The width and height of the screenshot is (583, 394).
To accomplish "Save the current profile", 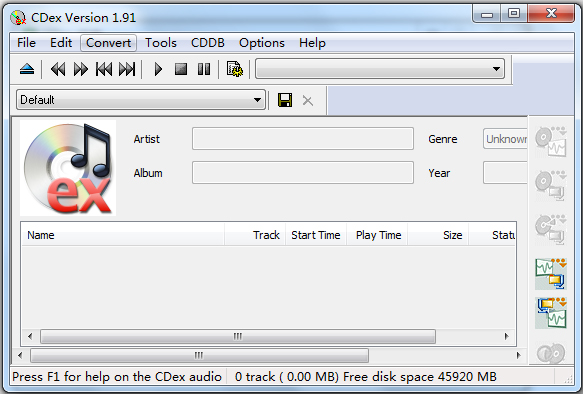I will (285, 100).
